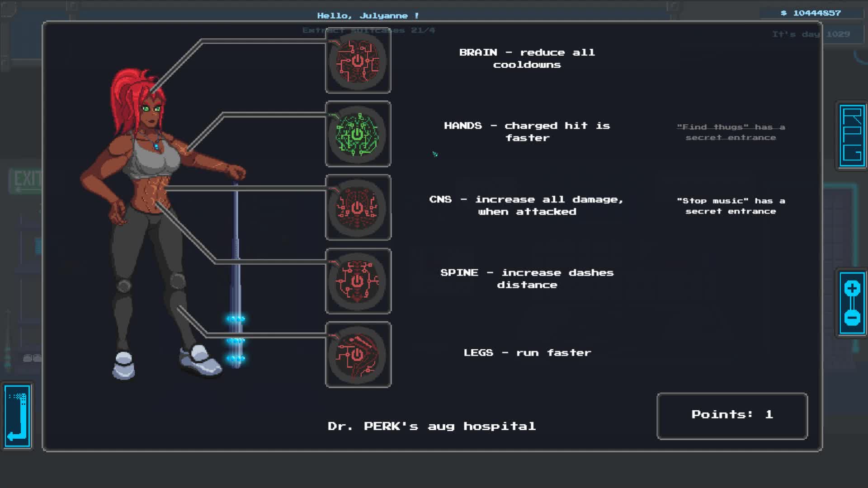Click the 'Stop music' secret entrance note
The width and height of the screenshot is (868, 488).
(x=730, y=206)
